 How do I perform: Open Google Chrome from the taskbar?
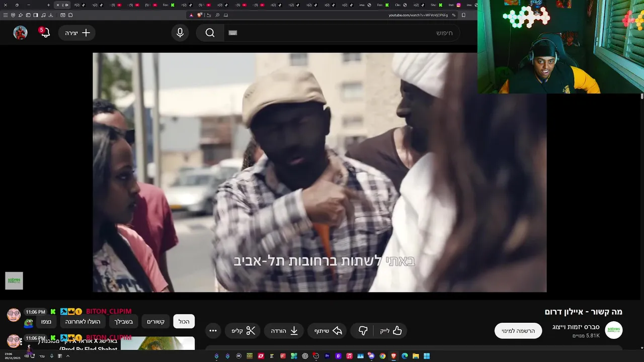coord(382,356)
